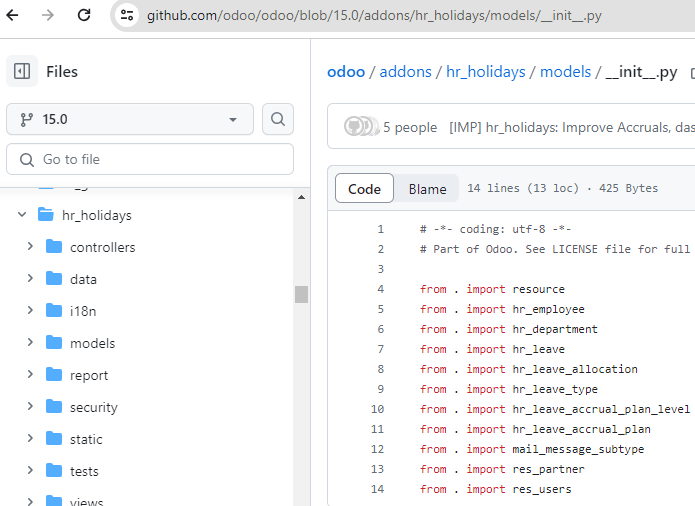Viewport: 695px width, 506px height.
Task: Click the github.com URL in address bar
Action: pos(374,16)
